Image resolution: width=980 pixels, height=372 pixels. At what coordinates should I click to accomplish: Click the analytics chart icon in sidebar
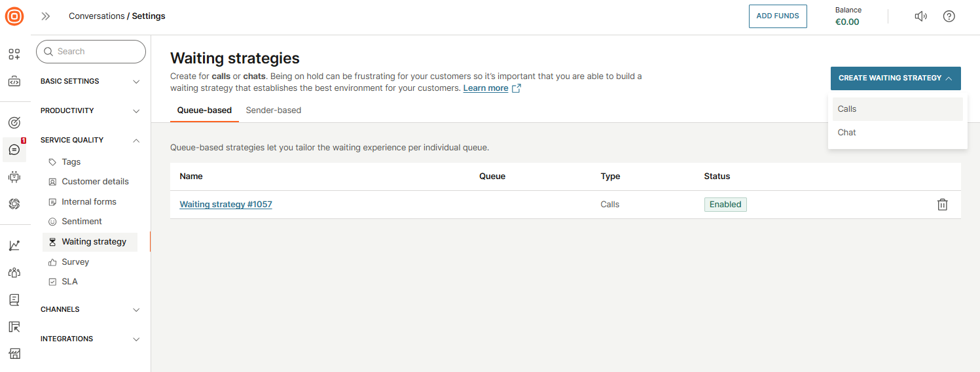14,246
